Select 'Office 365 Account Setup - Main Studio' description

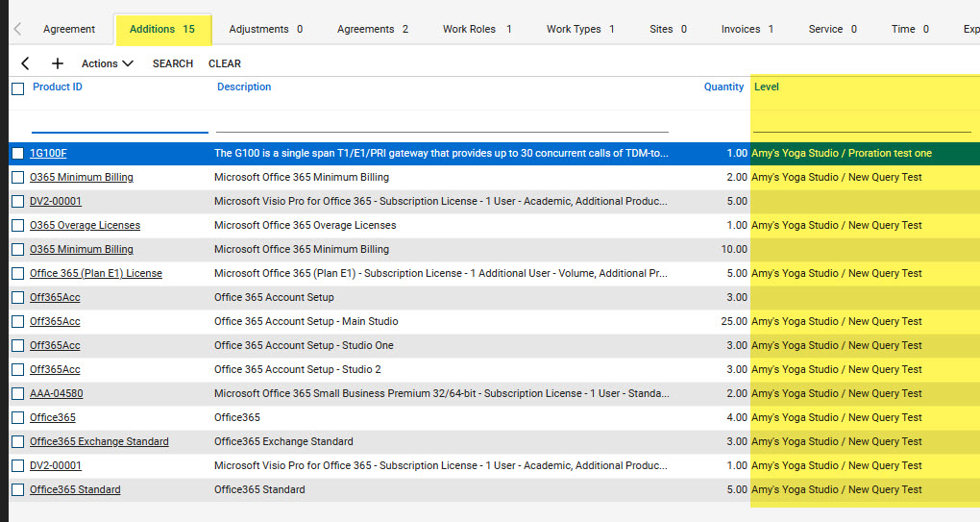point(306,321)
